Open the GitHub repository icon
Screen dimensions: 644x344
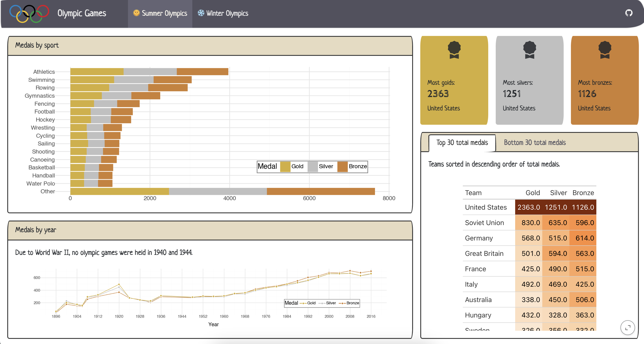coord(629,13)
